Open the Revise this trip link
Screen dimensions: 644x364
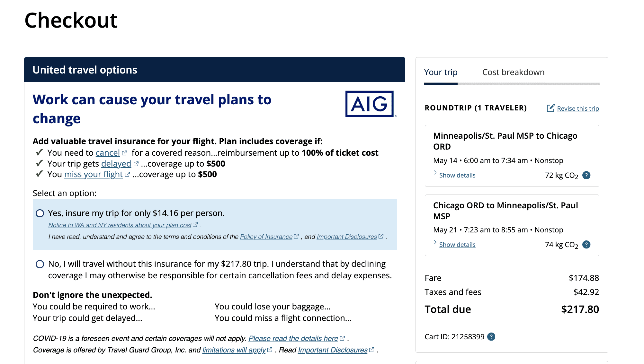tap(578, 108)
